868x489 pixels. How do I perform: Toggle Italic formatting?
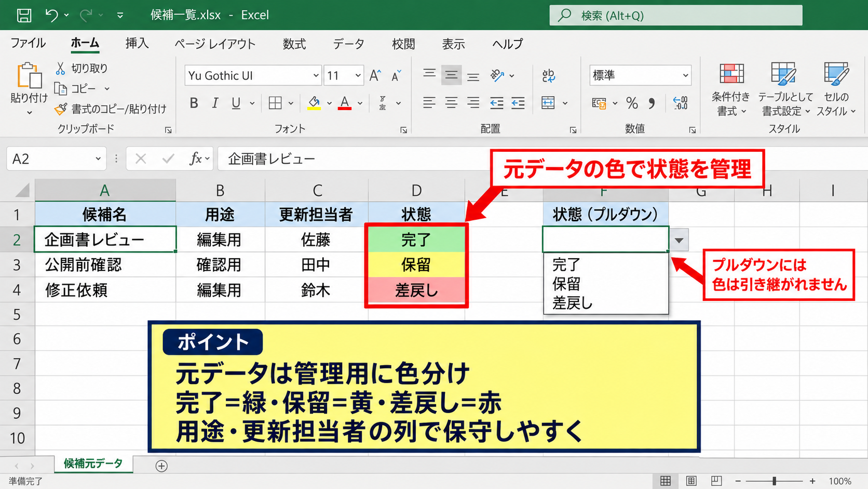pyautogui.click(x=215, y=103)
